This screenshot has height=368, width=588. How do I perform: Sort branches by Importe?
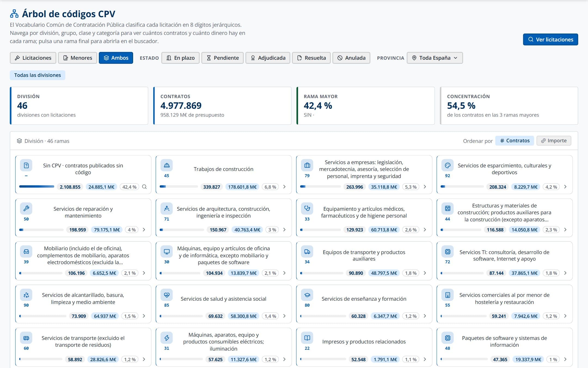(x=554, y=141)
